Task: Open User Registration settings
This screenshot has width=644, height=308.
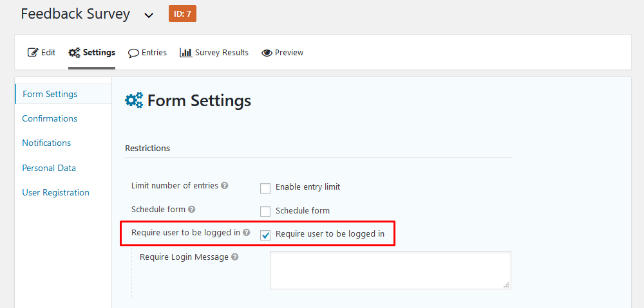Action: (56, 193)
